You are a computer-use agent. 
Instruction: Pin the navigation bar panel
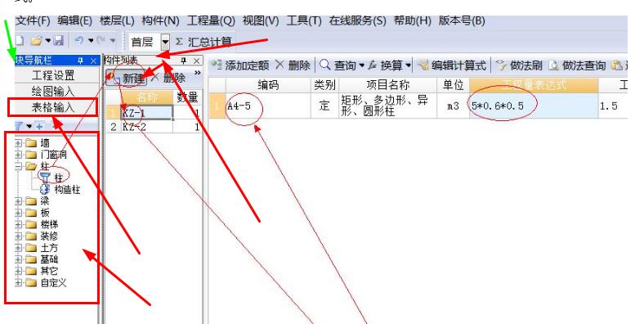80,61
